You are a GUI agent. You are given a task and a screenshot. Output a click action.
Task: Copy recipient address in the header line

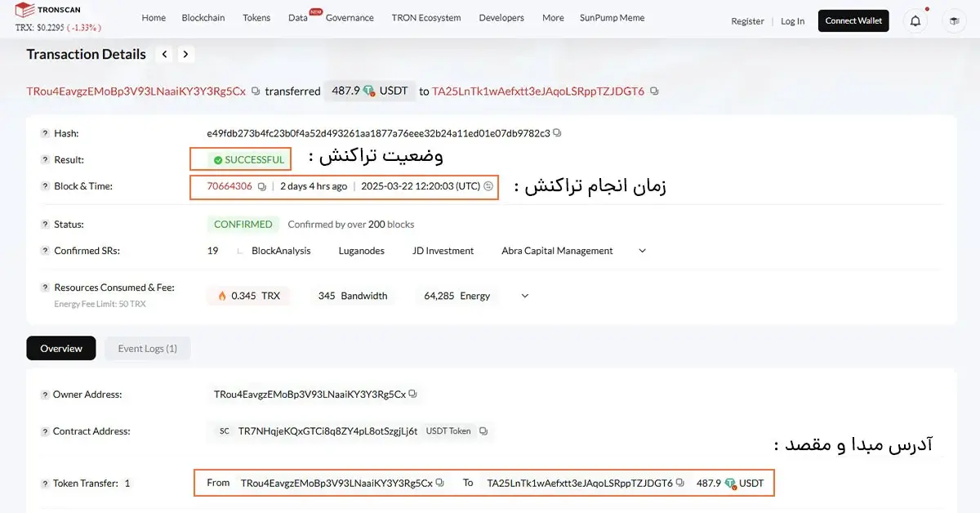(x=654, y=91)
